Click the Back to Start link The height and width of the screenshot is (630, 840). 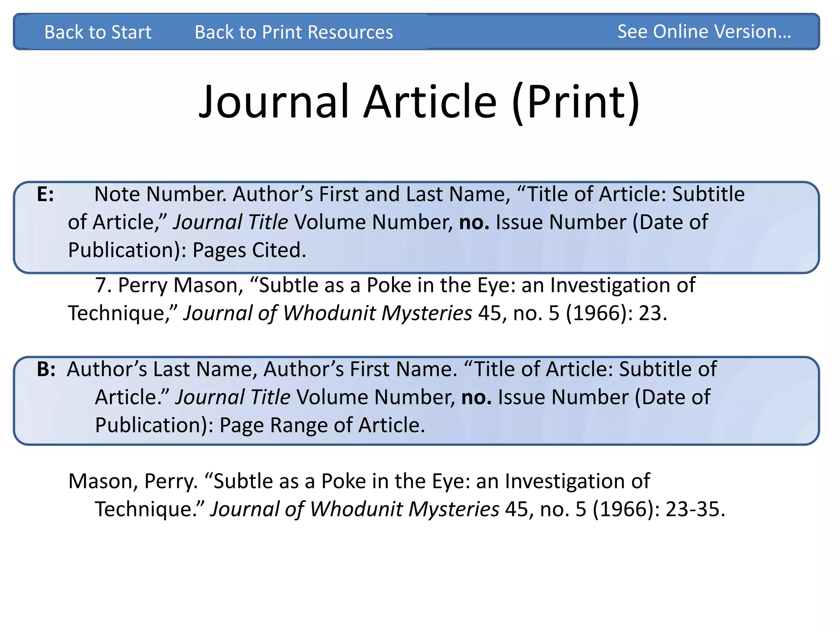pyautogui.click(x=98, y=32)
